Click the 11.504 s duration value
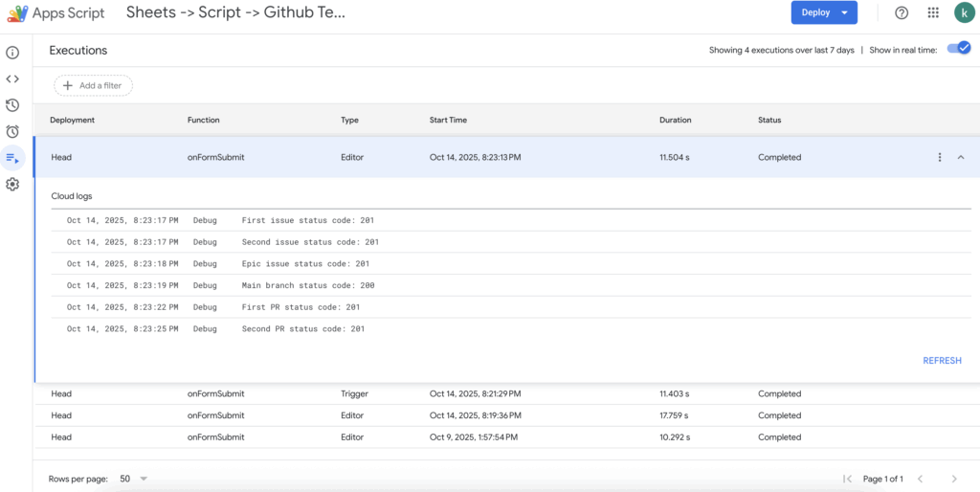 click(x=675, y=158)
